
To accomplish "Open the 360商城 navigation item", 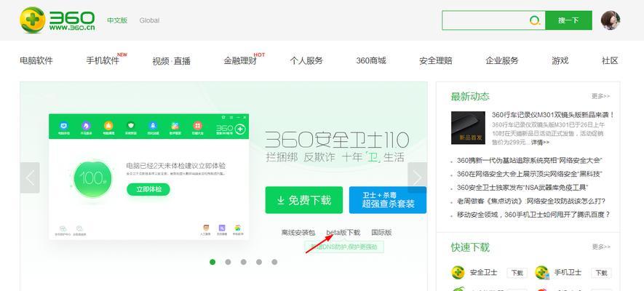I will tap(371, 60).
